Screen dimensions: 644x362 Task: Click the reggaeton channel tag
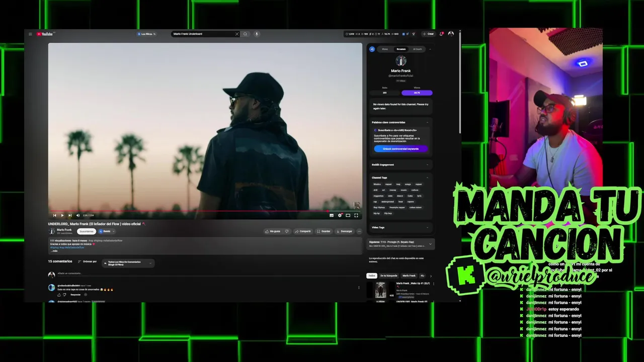378,196
